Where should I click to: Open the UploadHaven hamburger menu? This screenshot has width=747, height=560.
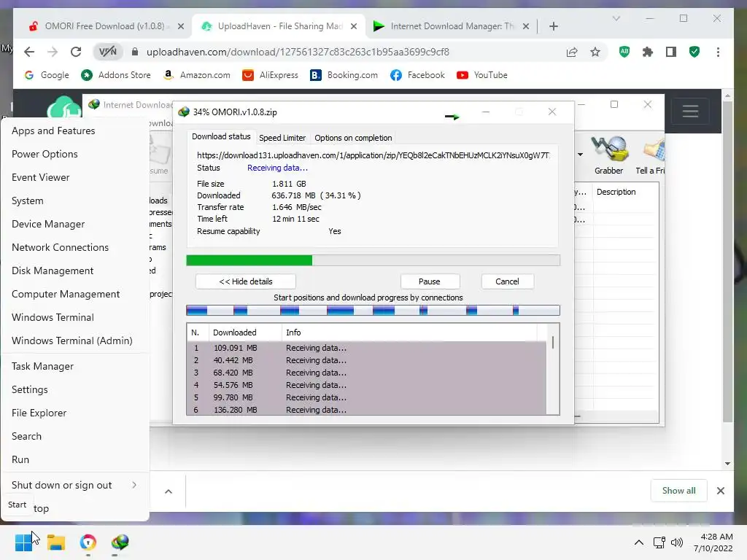click(690, 112)
